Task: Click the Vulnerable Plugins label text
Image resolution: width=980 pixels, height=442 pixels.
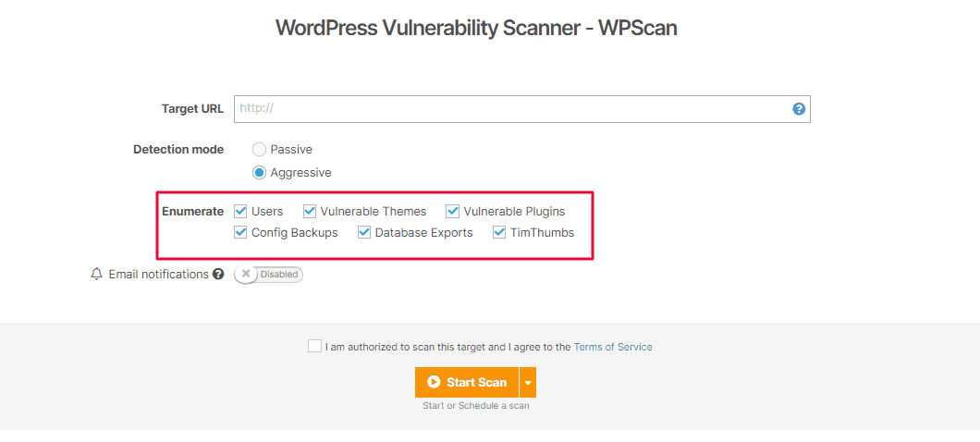Action: pyautogui.click(x=514, y=212)
